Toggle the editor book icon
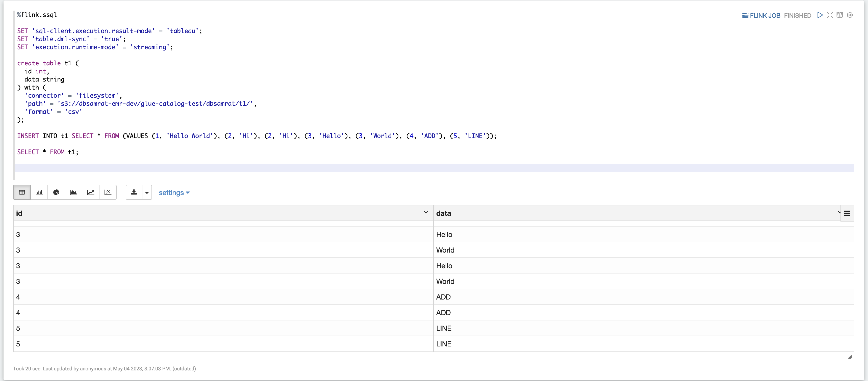This screenshot has height=381, width=868. coord(840,15)
